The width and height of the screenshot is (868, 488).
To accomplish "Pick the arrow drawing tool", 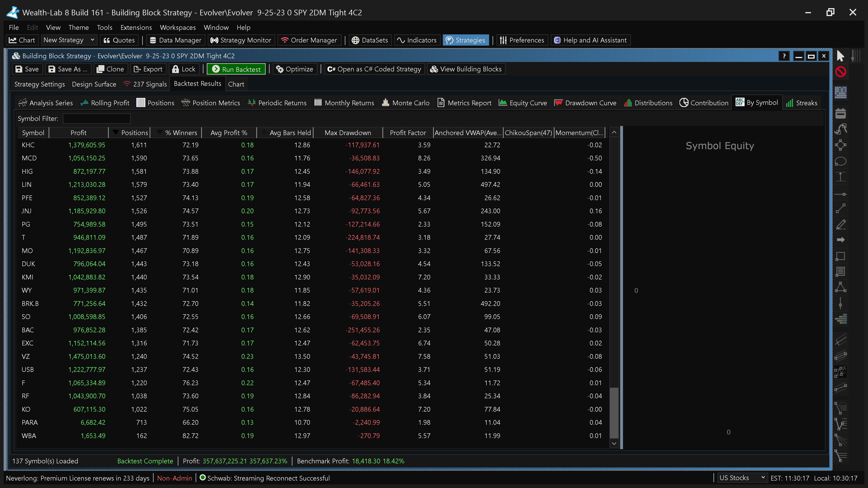I will click(840, 240).
